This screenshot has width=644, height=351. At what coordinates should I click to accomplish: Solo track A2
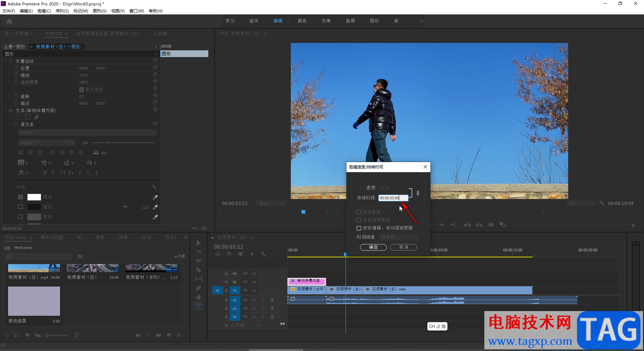point(263,308)
